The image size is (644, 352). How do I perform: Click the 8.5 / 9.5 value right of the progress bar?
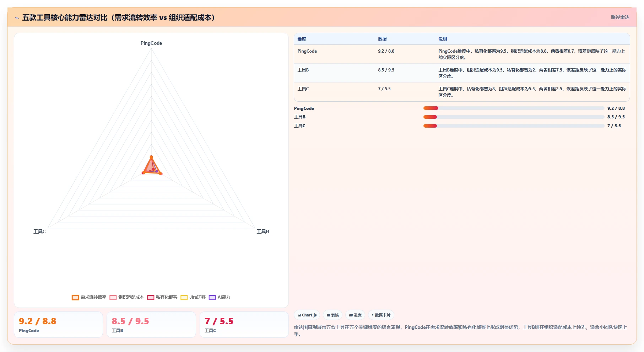pos(616,117)
